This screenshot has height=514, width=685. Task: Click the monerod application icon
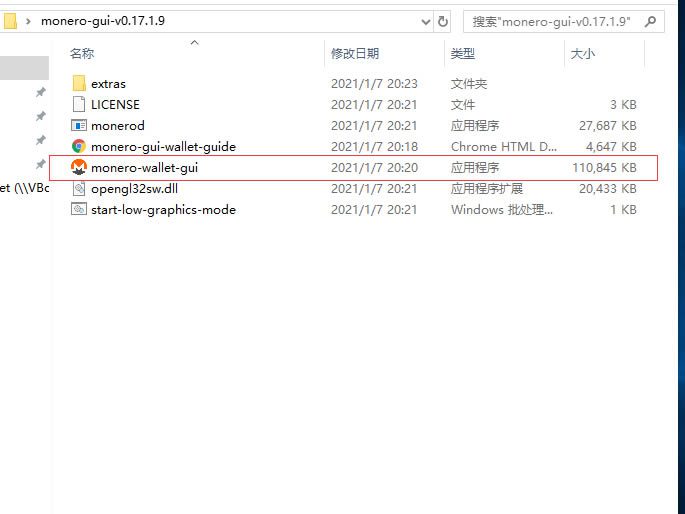pos(79,126)
